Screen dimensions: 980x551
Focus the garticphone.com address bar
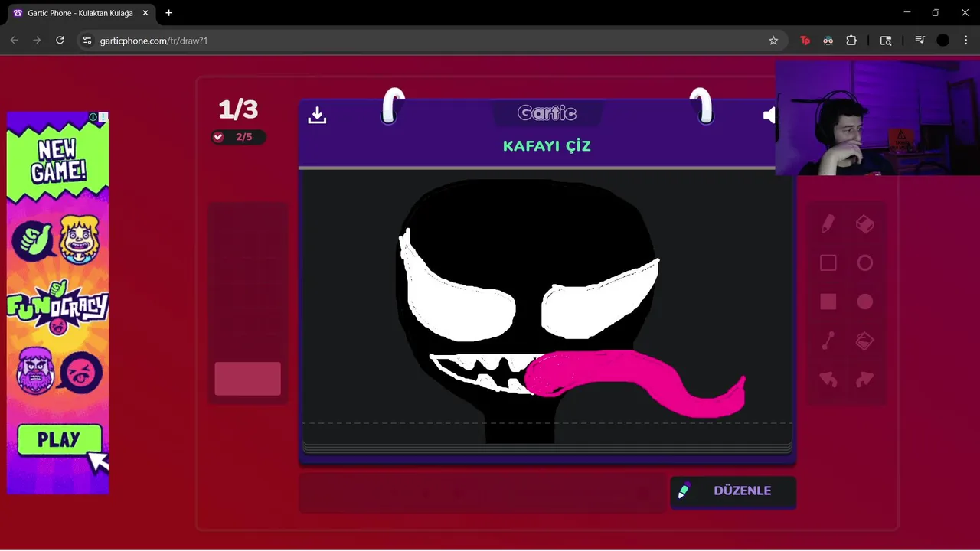[431, 41]
